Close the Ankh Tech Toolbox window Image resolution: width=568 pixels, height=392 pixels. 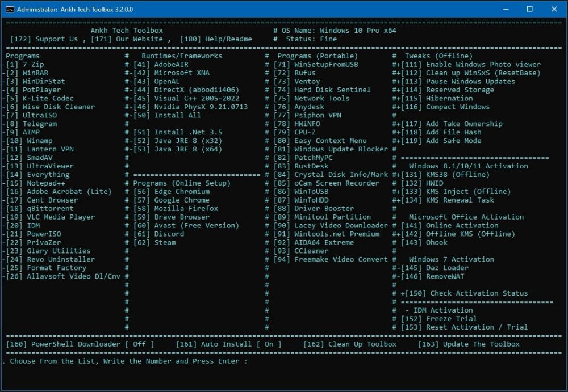pos(554,9)
